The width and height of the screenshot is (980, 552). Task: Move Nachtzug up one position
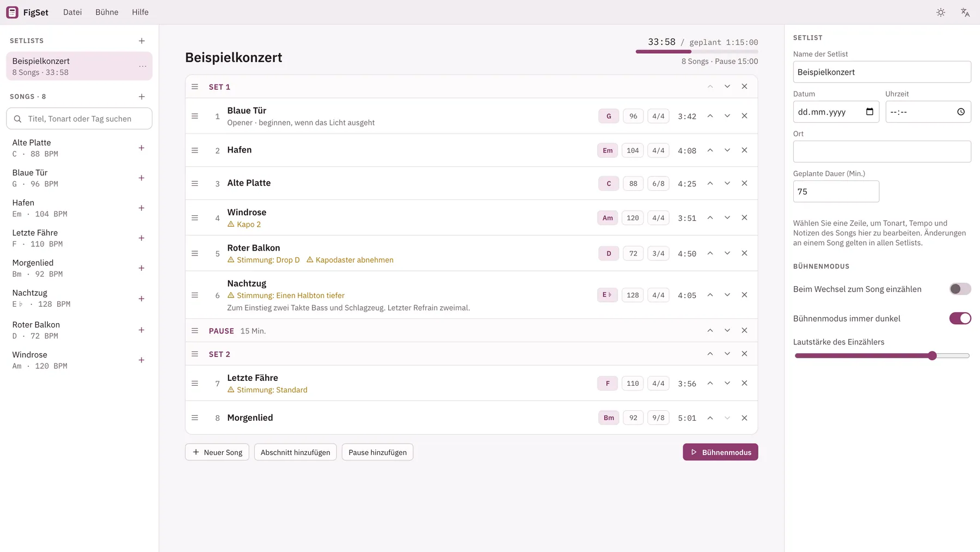coord(710,295)
